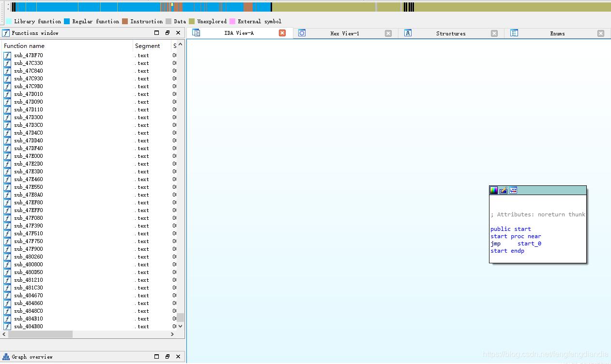Click the function icon beside sub_47BF70
Viewport: 611px width, 364px height.
(7, 56)
